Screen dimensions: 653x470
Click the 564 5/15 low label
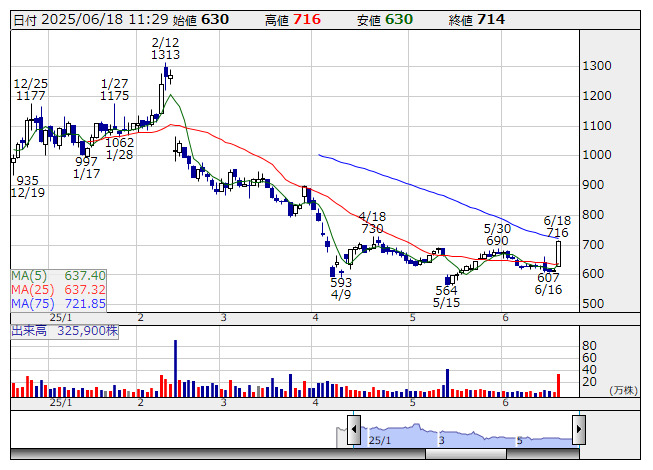446,296
